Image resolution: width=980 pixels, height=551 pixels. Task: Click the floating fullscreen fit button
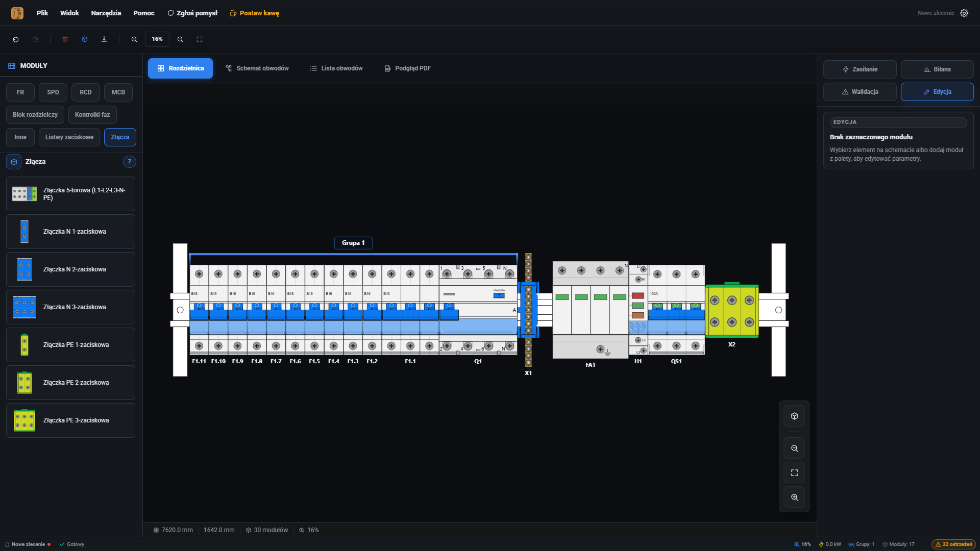pos(794,473)
